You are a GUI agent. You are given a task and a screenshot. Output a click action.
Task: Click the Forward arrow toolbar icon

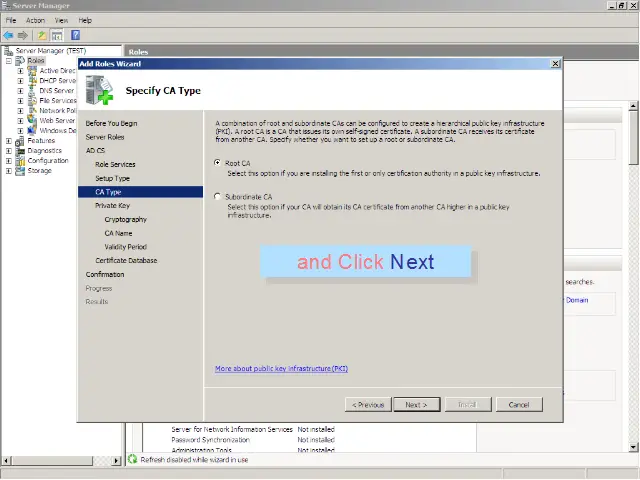tap(23, 35)
